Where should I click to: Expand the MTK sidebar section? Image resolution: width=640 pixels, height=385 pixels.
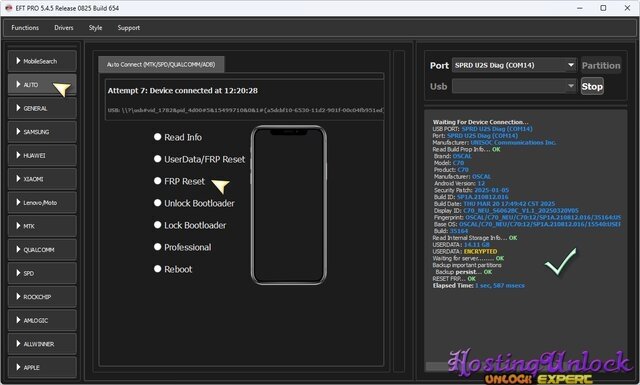point(42,226)
